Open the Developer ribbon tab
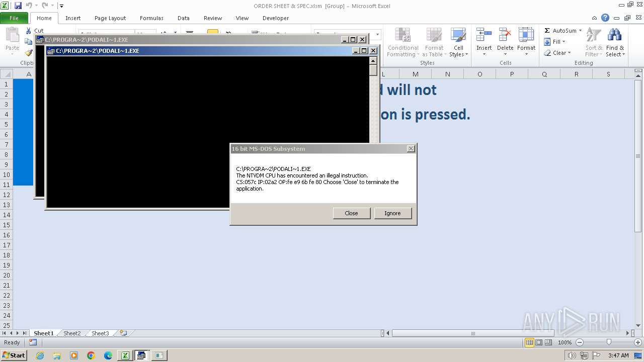 tap(276, 18)
